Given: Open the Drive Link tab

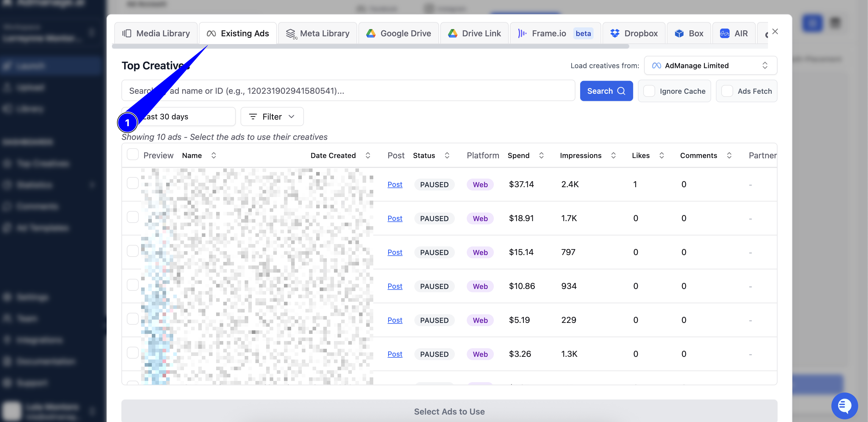Looking at the screenshot, I should pyautogui.click(x=474, y=33).
